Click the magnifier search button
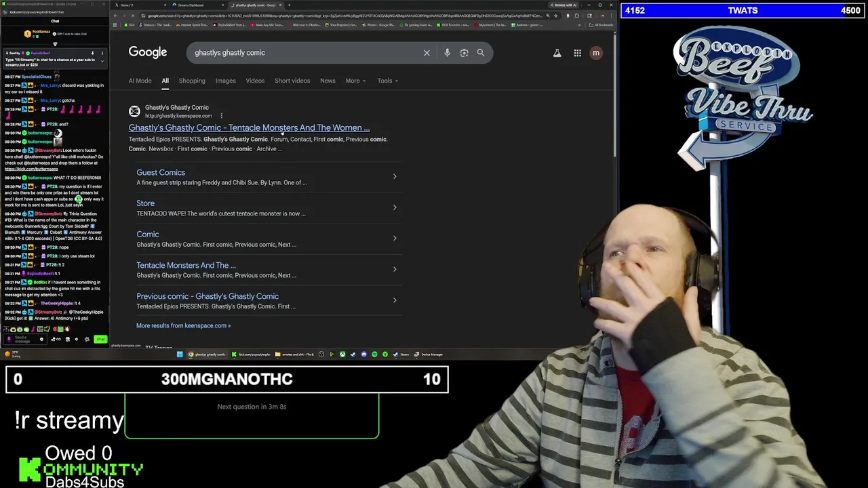This screenshot has height=488, width=868. click(x=481, y=53)
